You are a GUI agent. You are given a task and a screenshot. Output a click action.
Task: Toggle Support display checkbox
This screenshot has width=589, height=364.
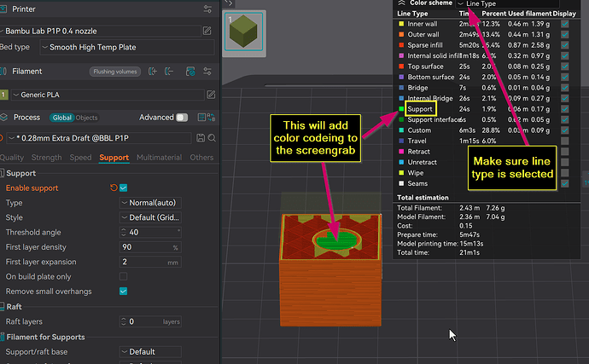point(564,109)
